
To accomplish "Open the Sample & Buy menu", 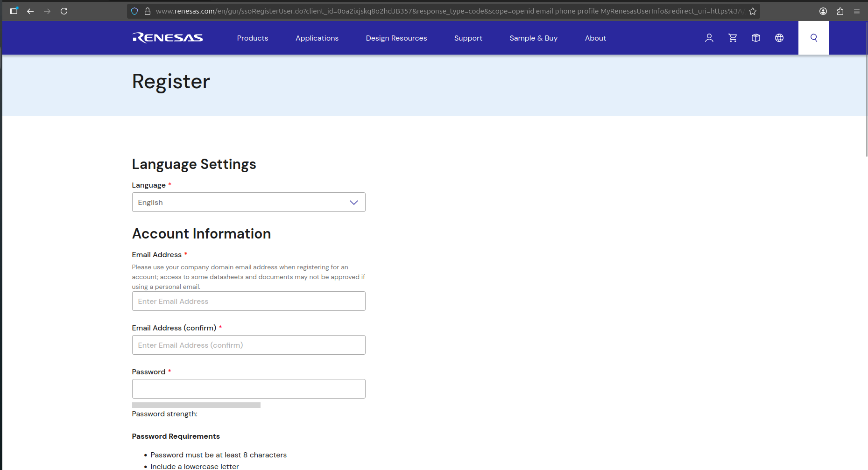I will pos(533,38).
